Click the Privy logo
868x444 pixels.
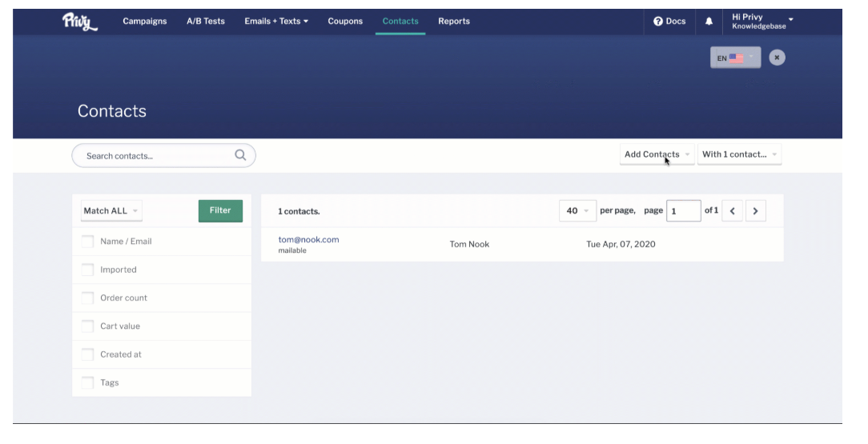80,22
